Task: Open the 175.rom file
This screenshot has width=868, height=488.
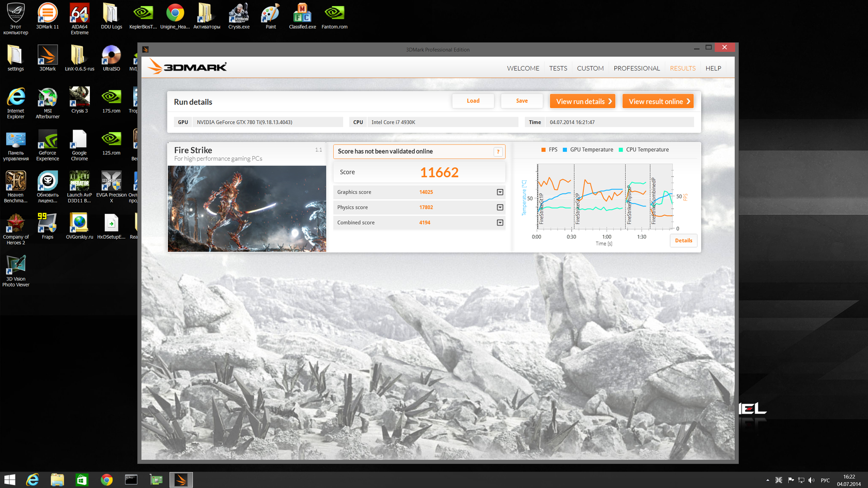Action: (111, 100)
